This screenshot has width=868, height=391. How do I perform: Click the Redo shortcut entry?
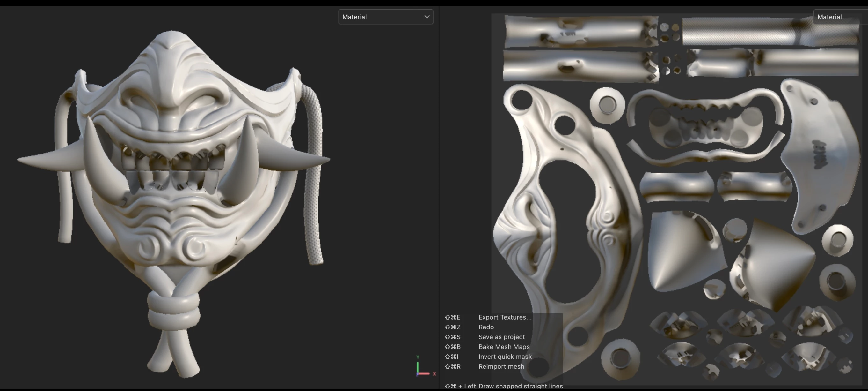pos(486,327)
